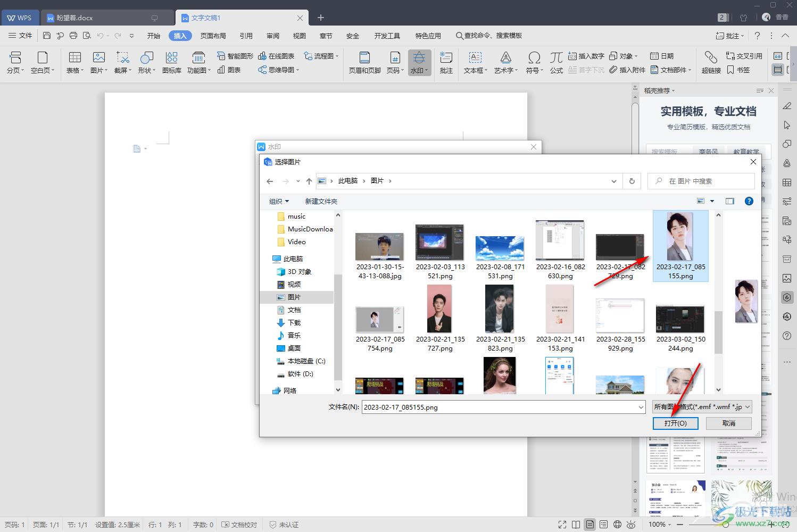Click the 批注 button at top right
The width and height of the screenshot is (797, 532).
[730, 36]
